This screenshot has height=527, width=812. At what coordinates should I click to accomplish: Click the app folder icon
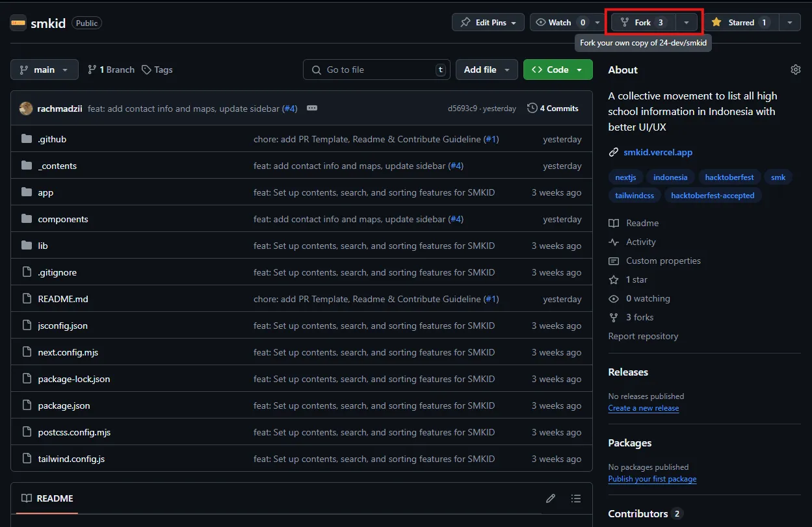click(27, 192)
